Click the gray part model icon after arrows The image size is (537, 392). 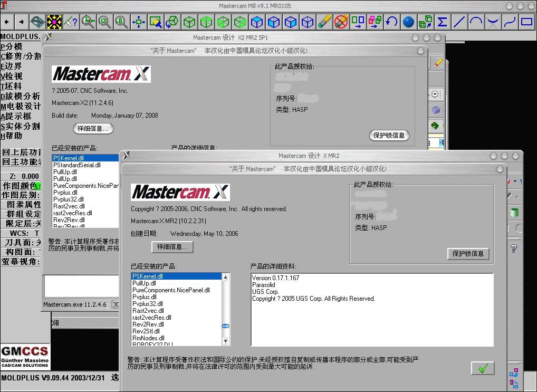pos(37,22)
